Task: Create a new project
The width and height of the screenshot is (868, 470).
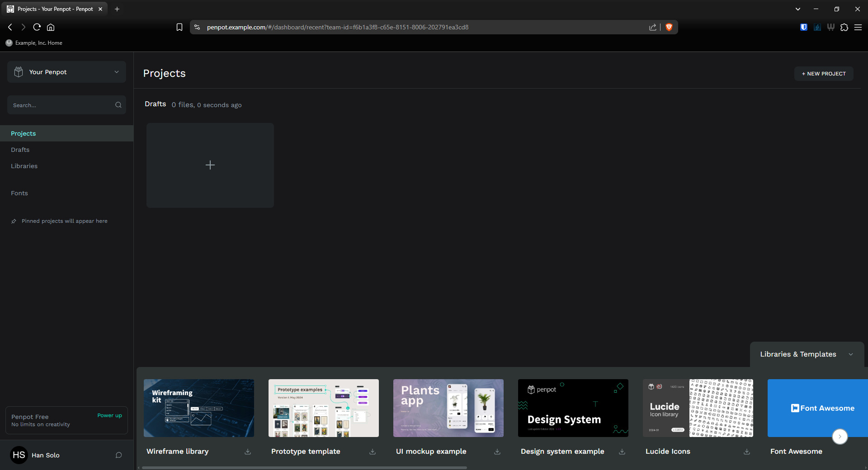Action: 824,74
